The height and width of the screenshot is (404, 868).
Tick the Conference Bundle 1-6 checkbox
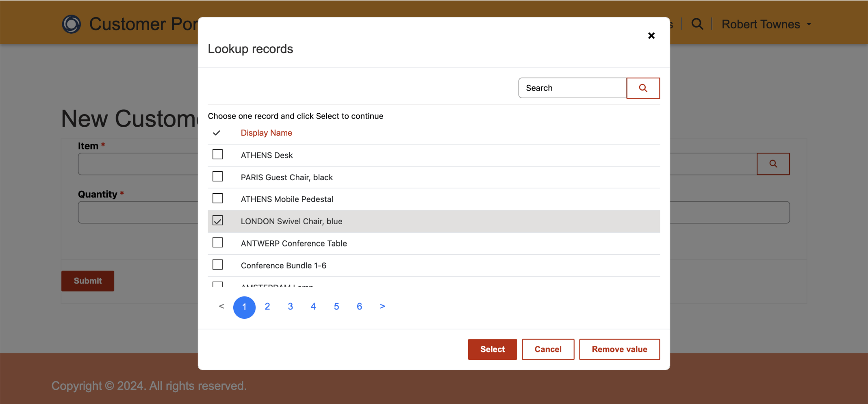tap(217, 265)
